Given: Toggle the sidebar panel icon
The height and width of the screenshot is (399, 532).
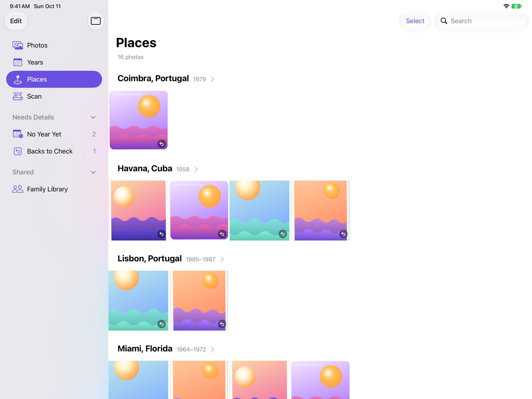Looking at the screenshot, I should coord(96,21).
